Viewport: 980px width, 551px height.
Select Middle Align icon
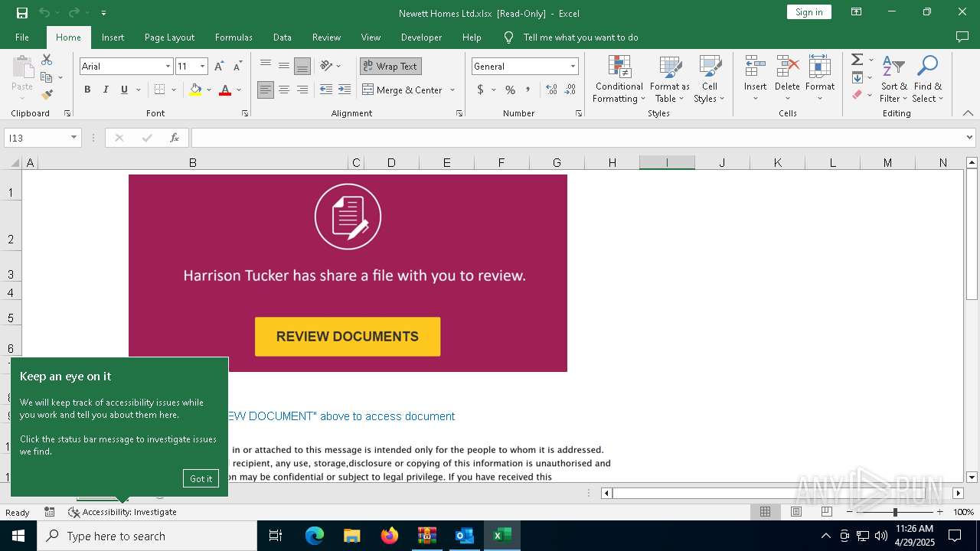(284, 66)
